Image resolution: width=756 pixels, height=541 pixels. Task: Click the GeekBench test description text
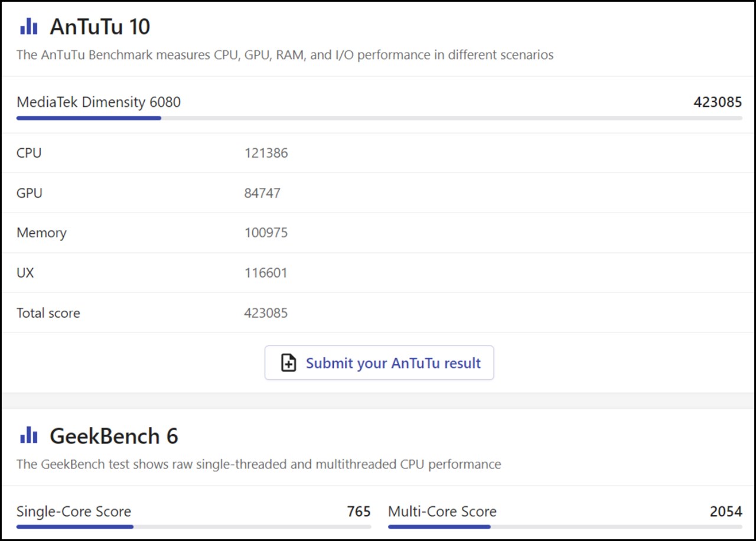[258, 464]
